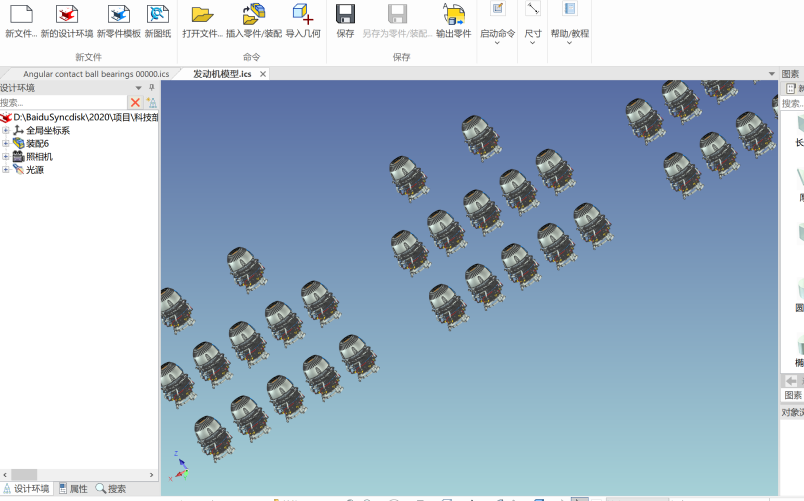
Task: Click the catalog toolbar icon under 图素 title
Action: [x=791, y=89]
